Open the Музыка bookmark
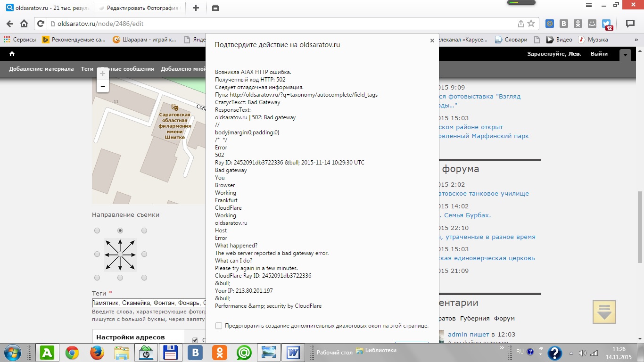Image resolution: width=644 pixels, height=362 pixels. 593,40
